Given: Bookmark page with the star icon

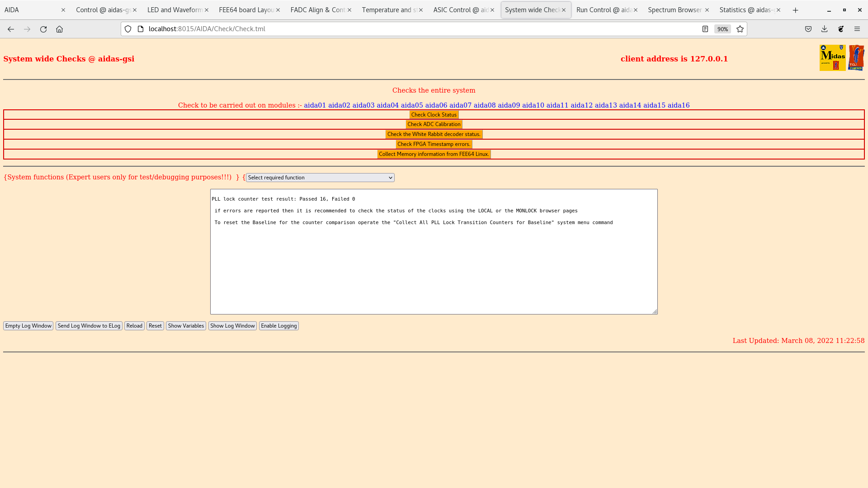Looking at the screenshot, I should point(740,29).
